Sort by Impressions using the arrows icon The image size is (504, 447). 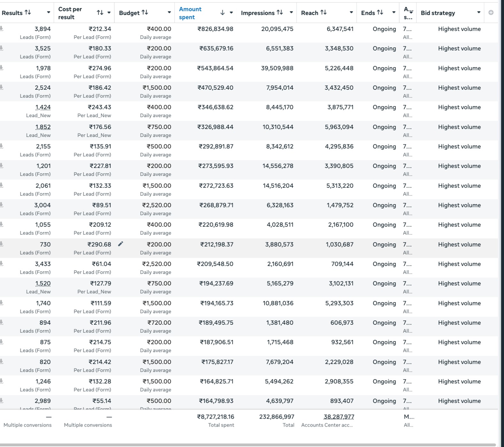tap(280, 12)
